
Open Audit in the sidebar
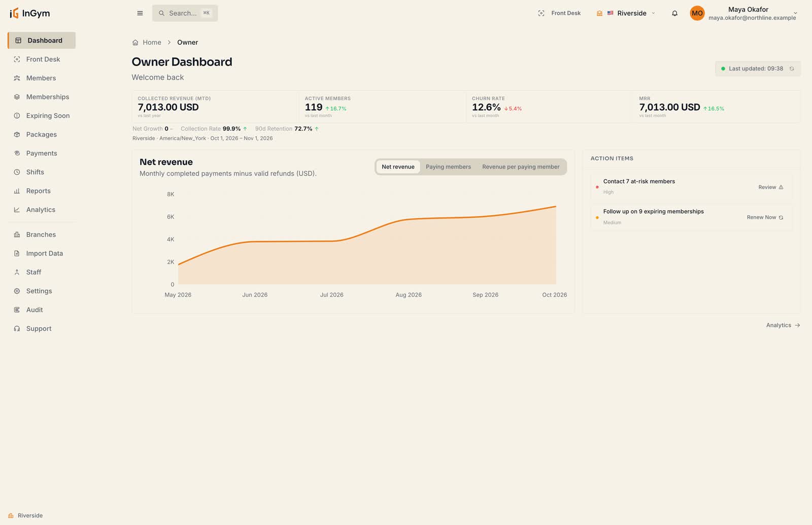click(x=42, y=310)
